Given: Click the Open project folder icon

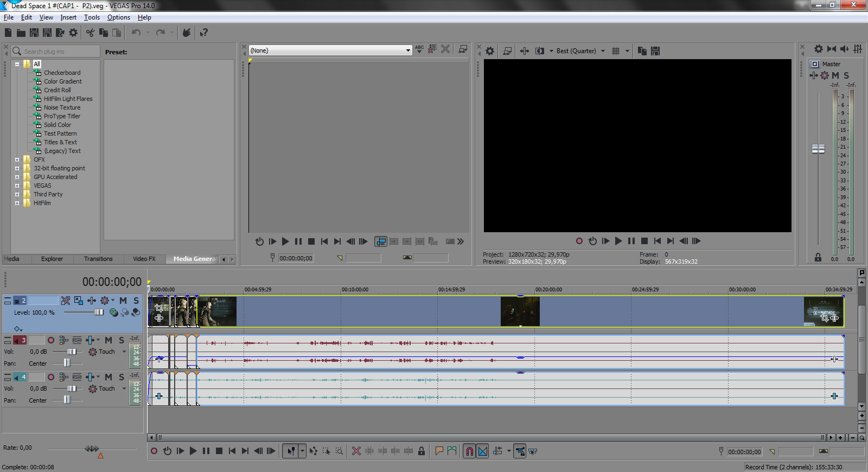Looking at the screenshot, I should point(21,33).
